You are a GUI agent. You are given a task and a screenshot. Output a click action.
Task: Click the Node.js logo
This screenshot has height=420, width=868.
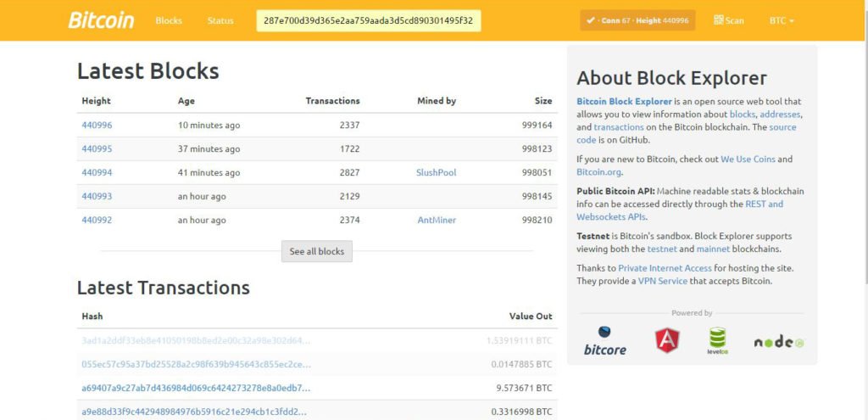(779, 343)
